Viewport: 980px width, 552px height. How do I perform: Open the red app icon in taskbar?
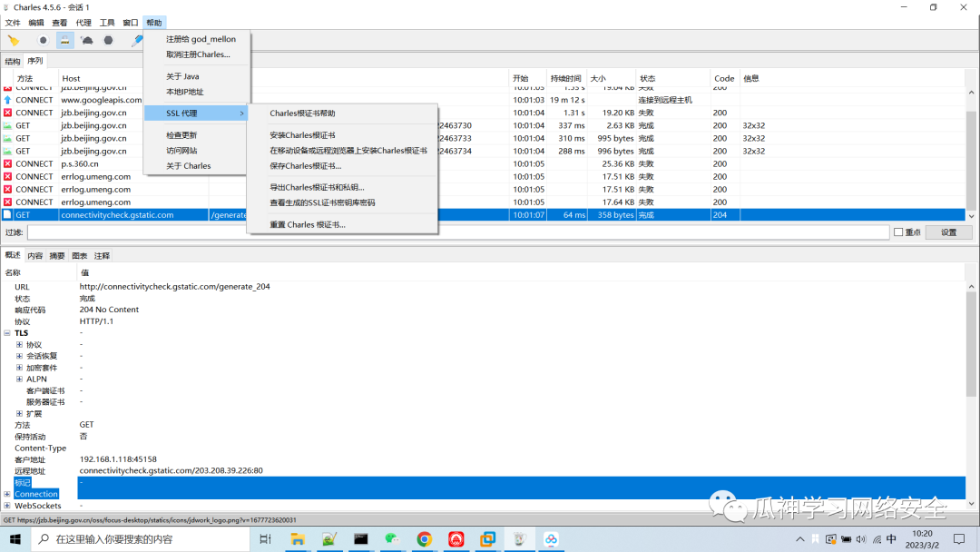point(456,539)
